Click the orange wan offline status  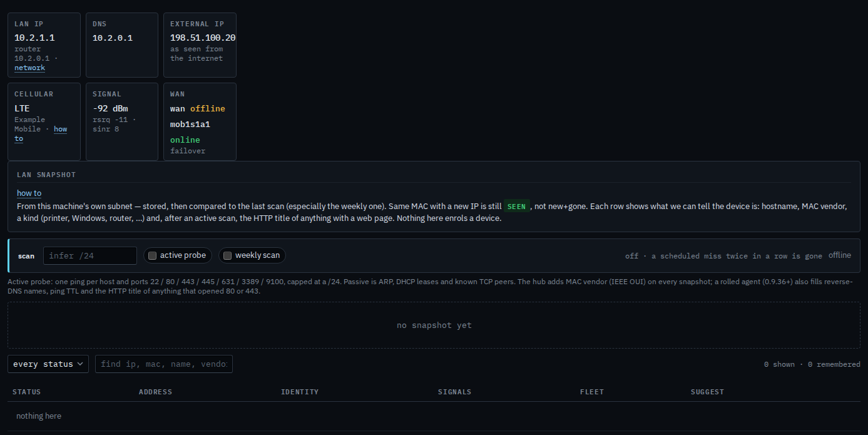coord(208,108)
